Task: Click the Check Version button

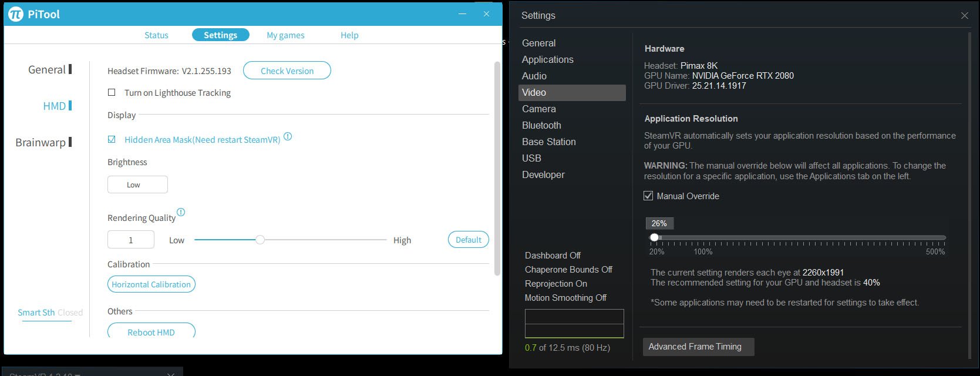Action: [x=287, y=70]
